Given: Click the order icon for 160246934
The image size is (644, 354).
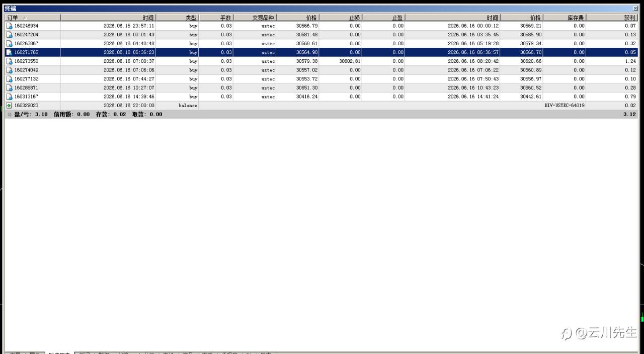Looking at the screenshot, I should pos(9,26).
